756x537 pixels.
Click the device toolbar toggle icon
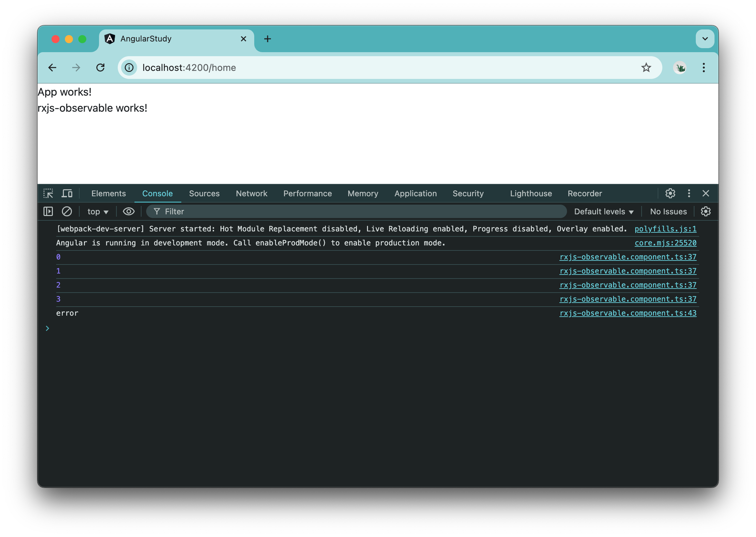68,194
